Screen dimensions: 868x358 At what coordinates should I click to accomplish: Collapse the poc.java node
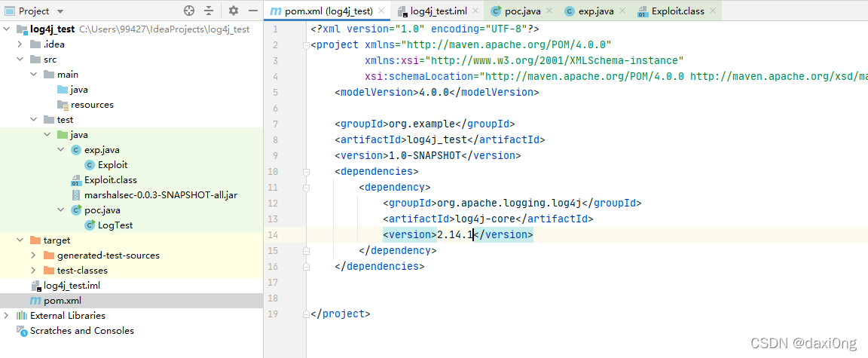pyautogui.click(x=60, y=210)
